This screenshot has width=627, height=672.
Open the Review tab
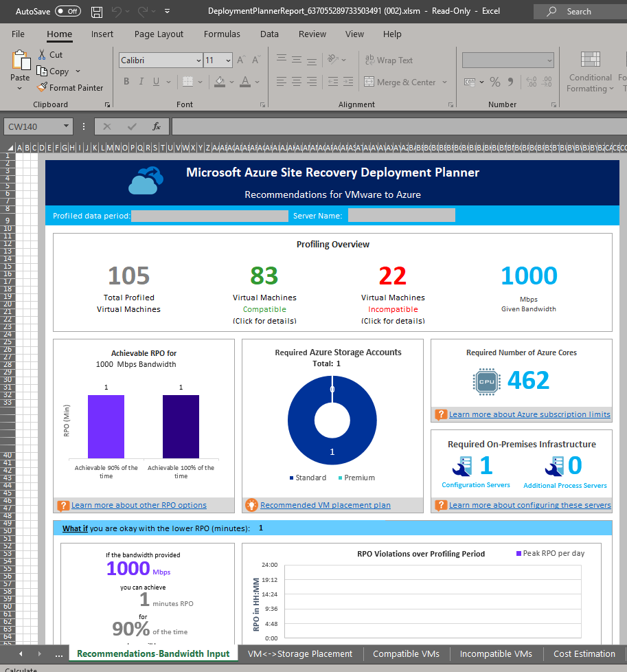[312, 34]
